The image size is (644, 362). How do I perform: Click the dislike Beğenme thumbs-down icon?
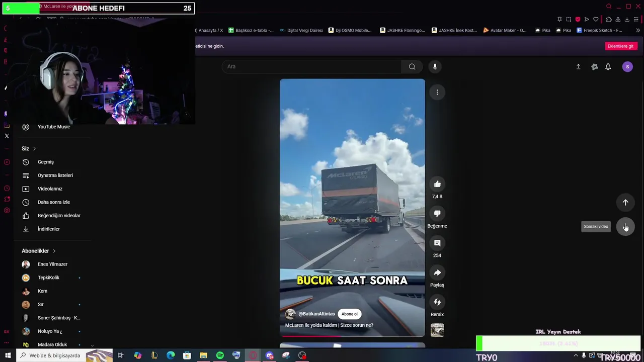[437, 214]
